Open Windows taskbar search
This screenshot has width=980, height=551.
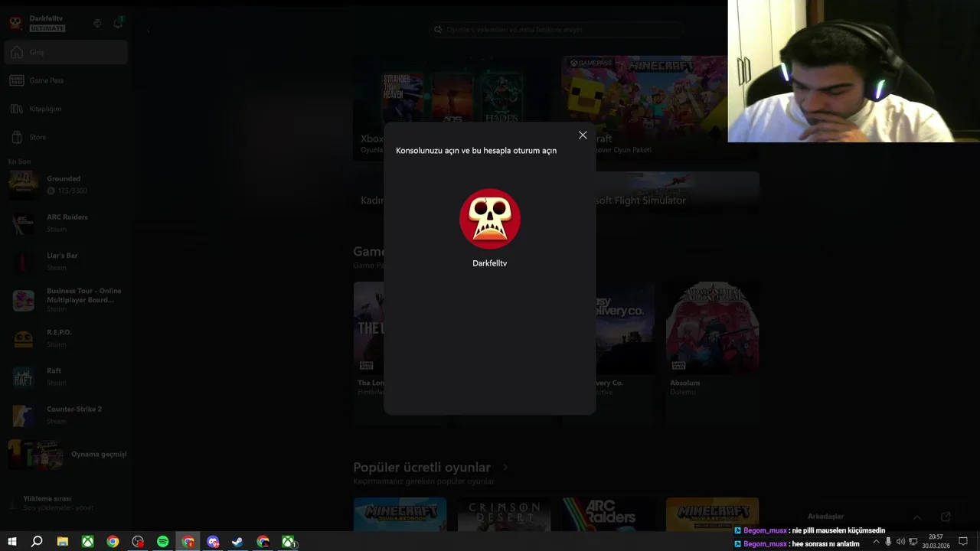coord(36,542)
